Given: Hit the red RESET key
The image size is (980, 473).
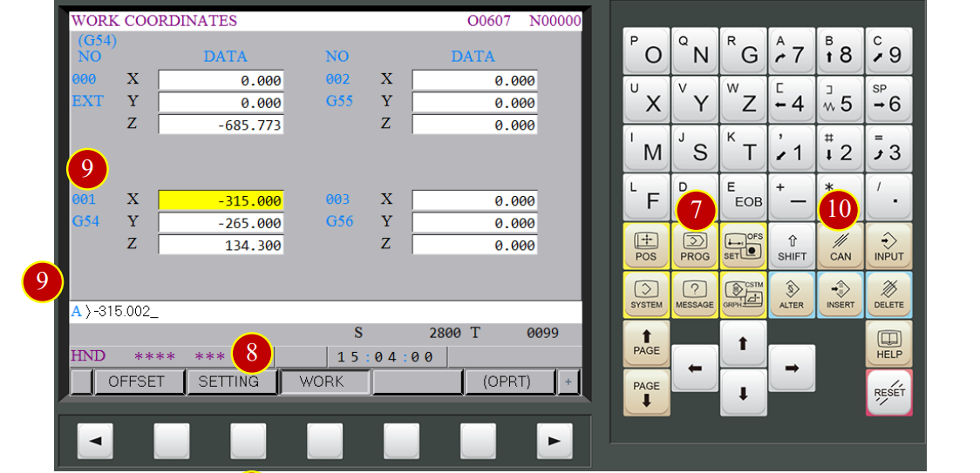Looking at the screenshot, I should click(888, 392).
